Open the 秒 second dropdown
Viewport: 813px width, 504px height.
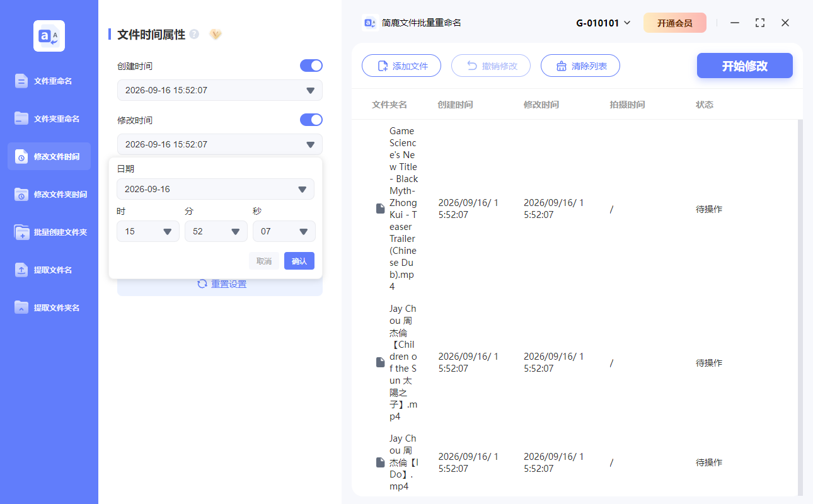coord(284,231)
